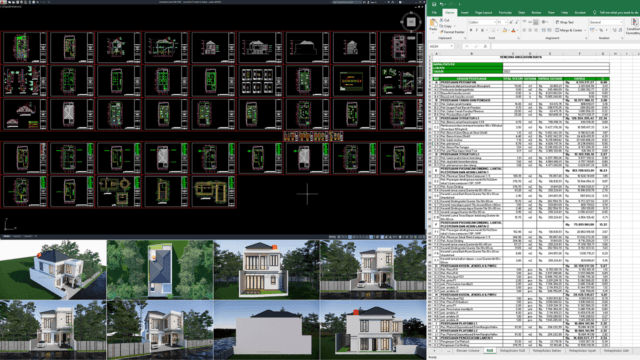Switch to the Data ribbon tab
This screenshot has height=360, width=640.
(x=522, y=13)
